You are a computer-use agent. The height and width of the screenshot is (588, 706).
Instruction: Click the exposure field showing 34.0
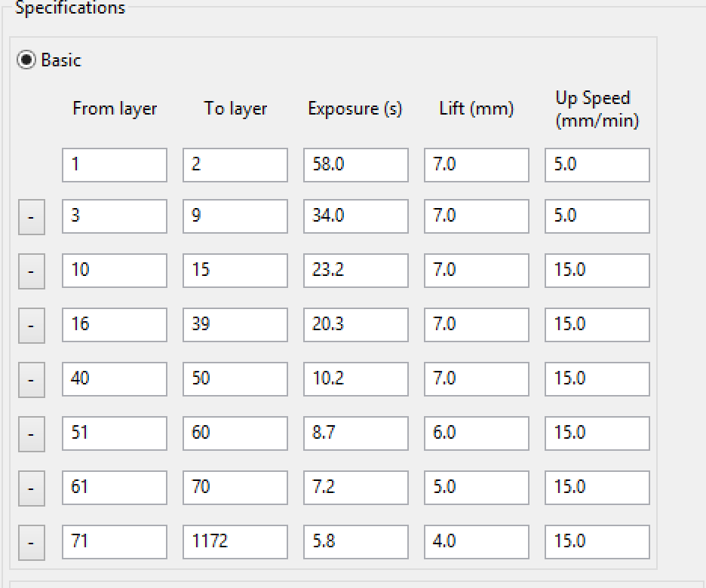[356, 216]
